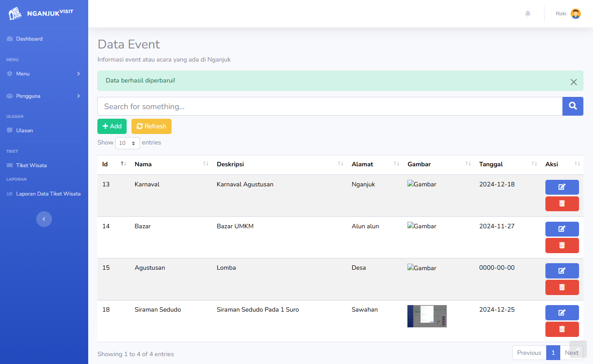Open the Rizki user avatar
The image size is (593, 364).
[576, 14]
